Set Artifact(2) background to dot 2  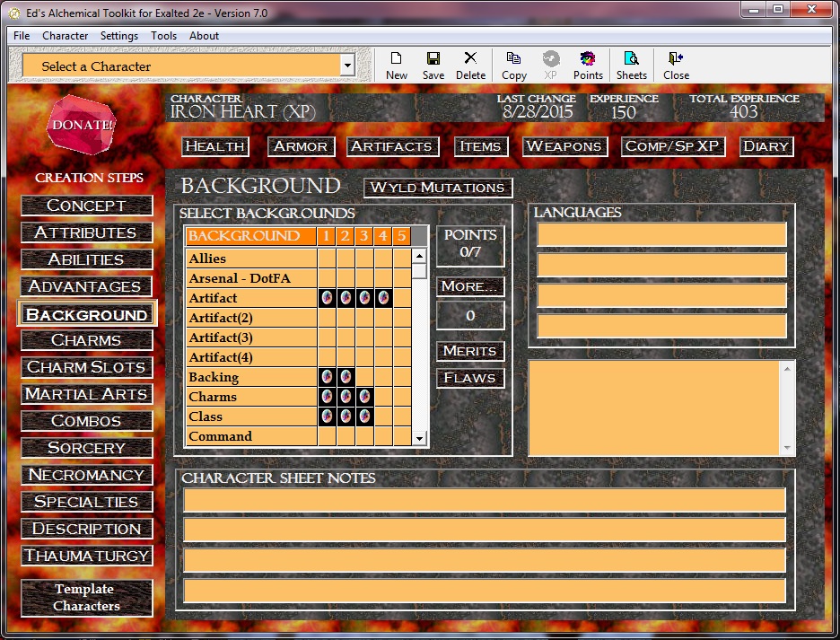point(346,318)
